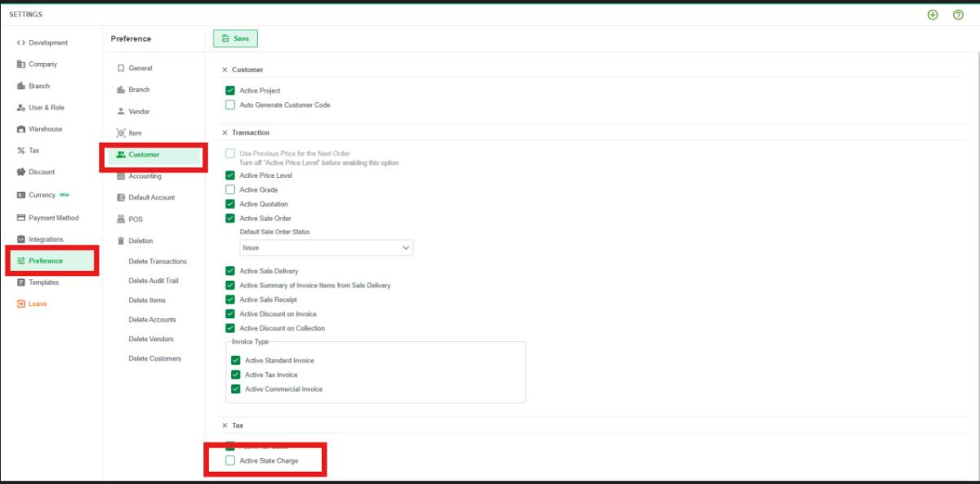Click the POS register icon in the Preference list
Screen dimensions: 980x484
121,220
